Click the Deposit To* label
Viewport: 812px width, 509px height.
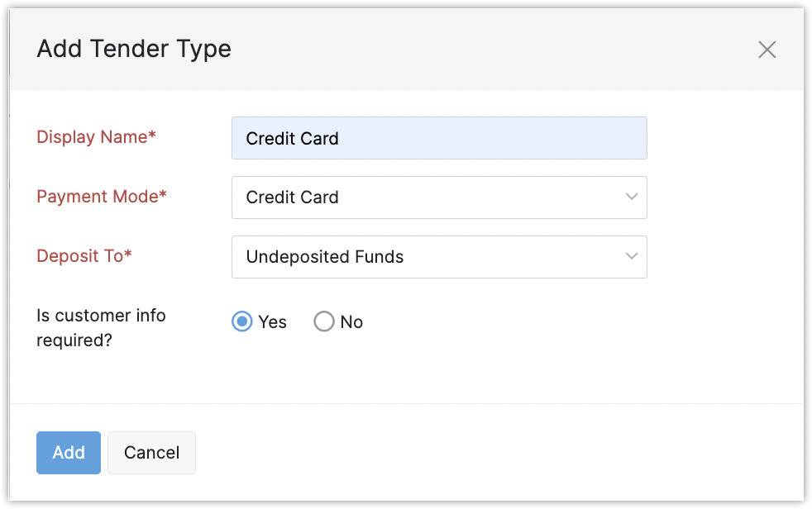84,256
